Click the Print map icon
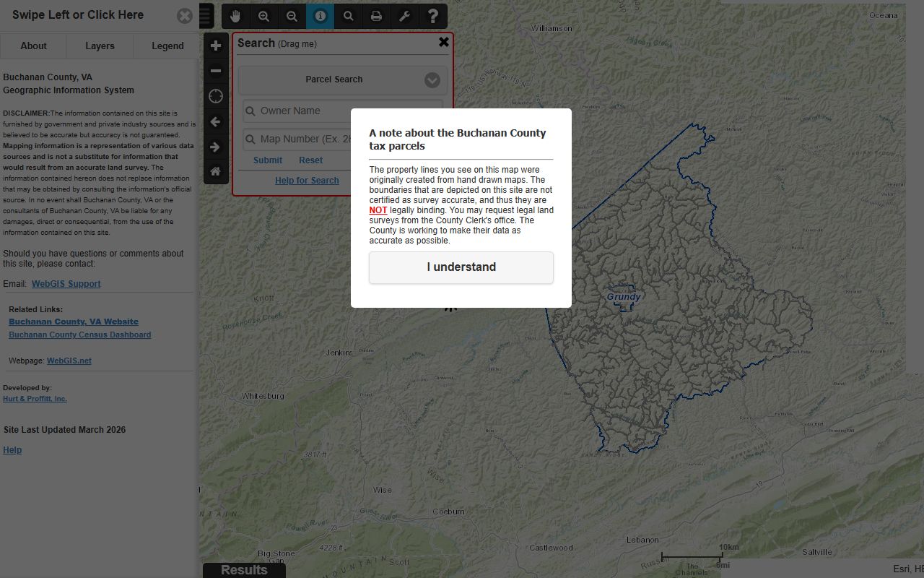924x578 pixels. tap(377, 16)
